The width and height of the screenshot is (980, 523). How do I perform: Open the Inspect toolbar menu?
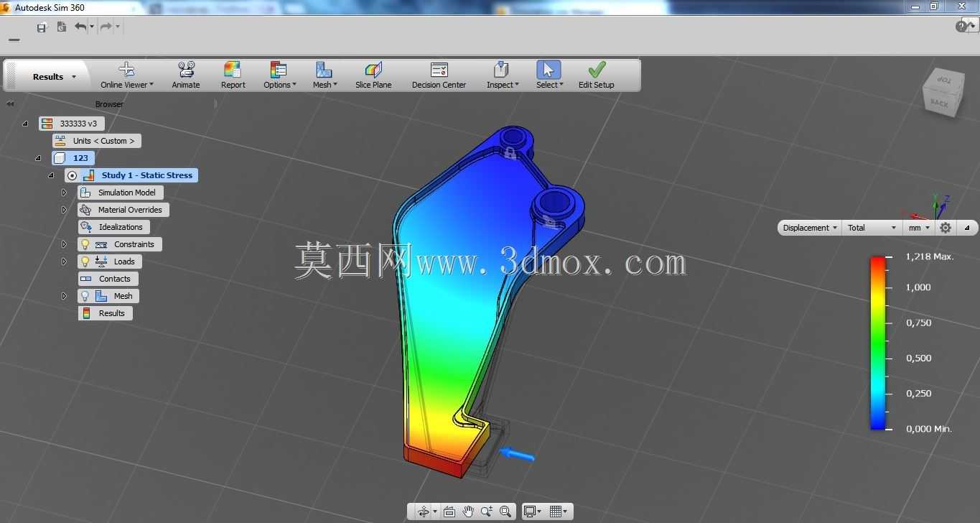click(x=502, y=75)
